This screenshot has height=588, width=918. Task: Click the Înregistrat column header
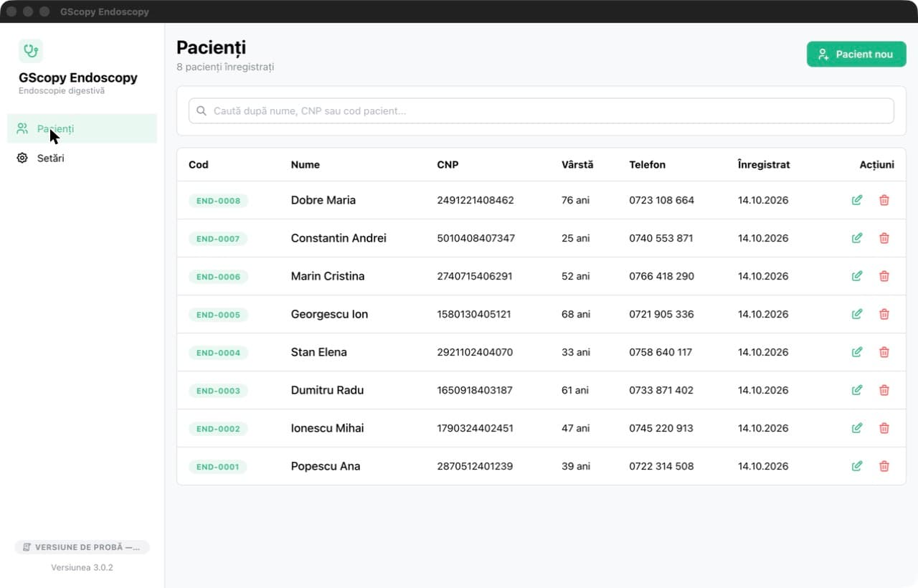click(x=764, y=164)
